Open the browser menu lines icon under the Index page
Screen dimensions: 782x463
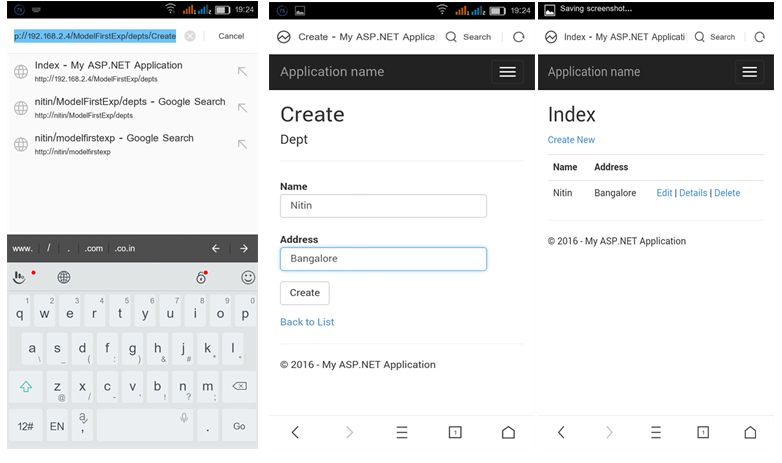(656, 432)
